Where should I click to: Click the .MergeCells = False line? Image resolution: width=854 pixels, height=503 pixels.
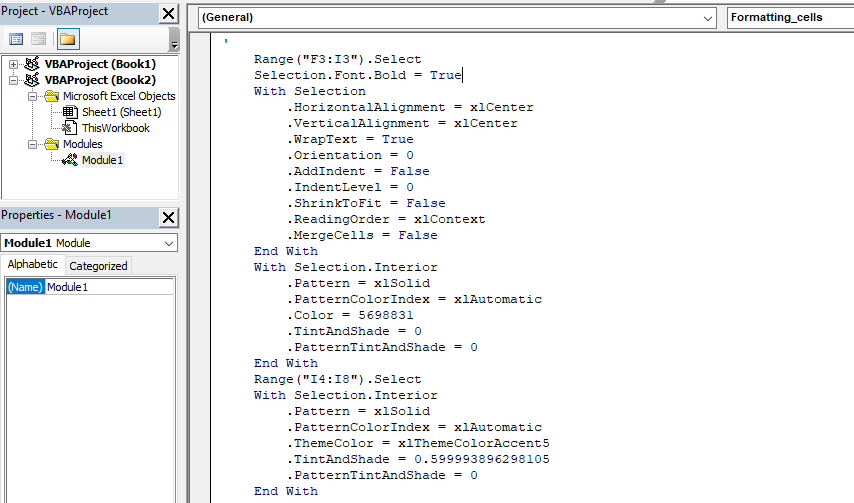(x=362, y=235)
